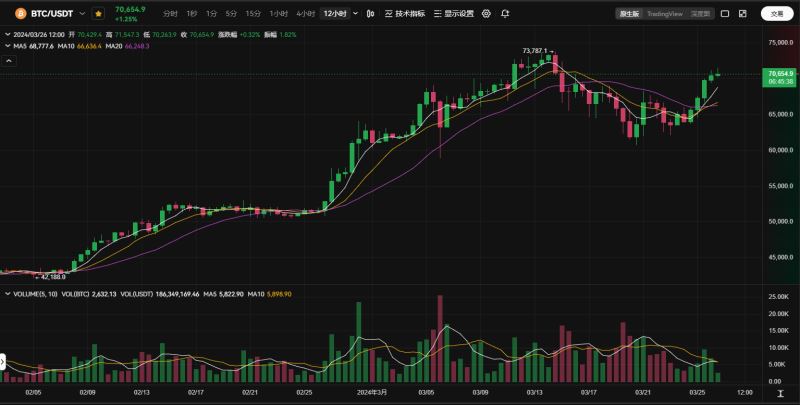Click the white 交易 trade button
This screenshot has height=405, width=800.
point(777,14)
